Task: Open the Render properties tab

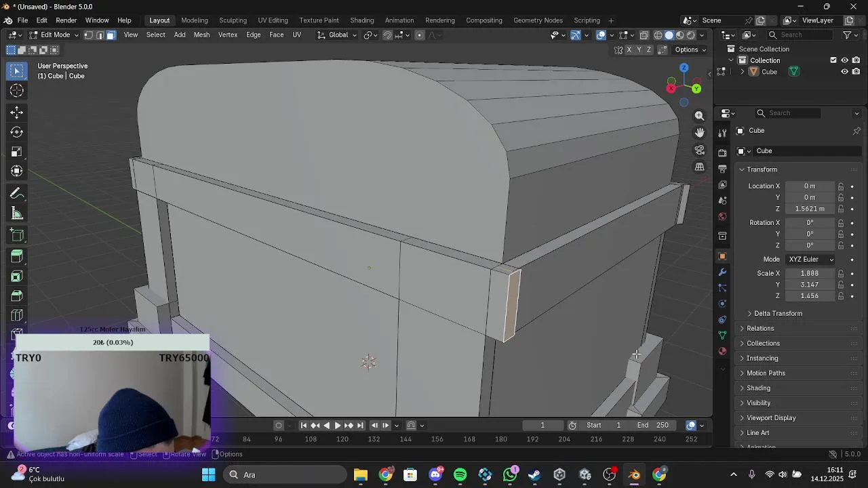Action: [723, 152]
